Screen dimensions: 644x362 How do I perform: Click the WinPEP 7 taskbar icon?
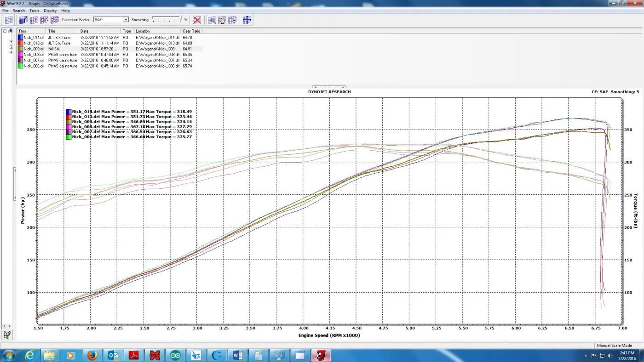click(x=321, y=355)
